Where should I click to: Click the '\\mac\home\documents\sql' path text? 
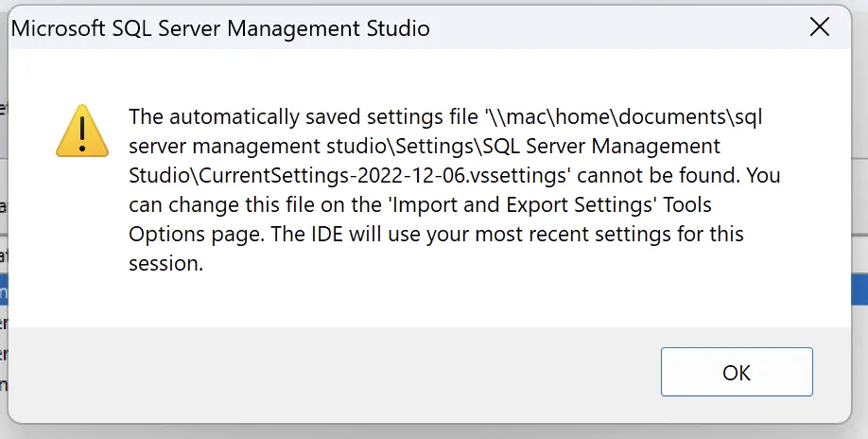coord(622,117)
